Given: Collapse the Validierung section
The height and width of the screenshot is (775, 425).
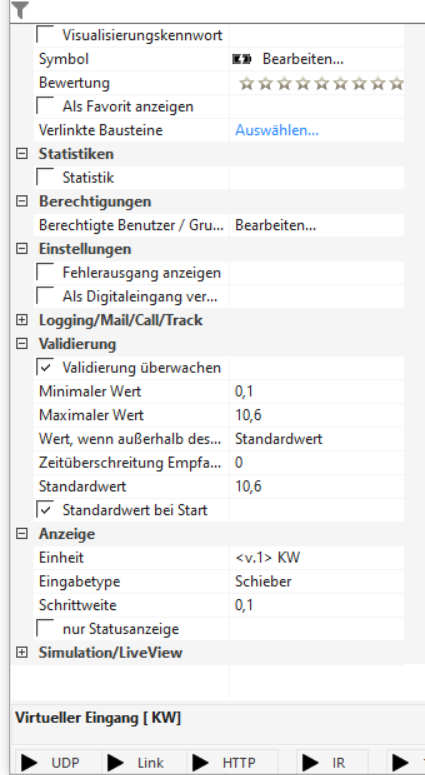Looking at the screenshot, I should click(21, 344).
